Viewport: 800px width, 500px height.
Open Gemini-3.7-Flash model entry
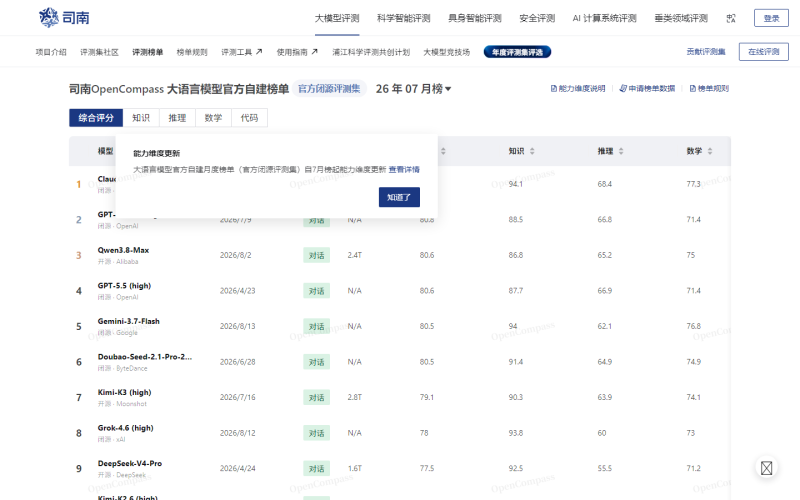pos(129,321)
